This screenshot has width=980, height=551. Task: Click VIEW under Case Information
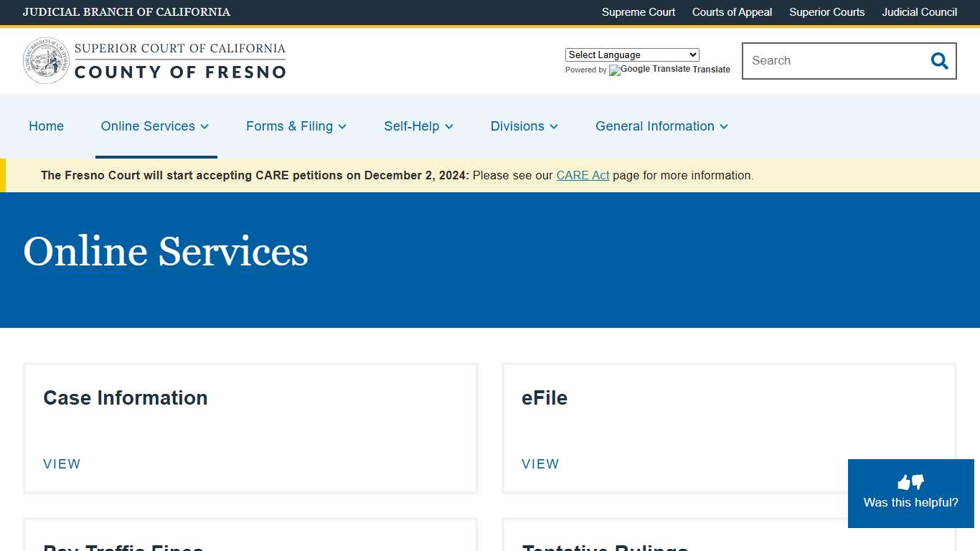pos(62,464)
